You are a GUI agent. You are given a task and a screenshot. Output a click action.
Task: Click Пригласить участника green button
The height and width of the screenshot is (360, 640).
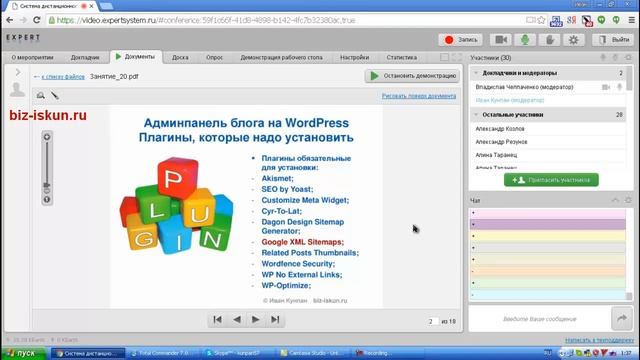click(551, 180)
